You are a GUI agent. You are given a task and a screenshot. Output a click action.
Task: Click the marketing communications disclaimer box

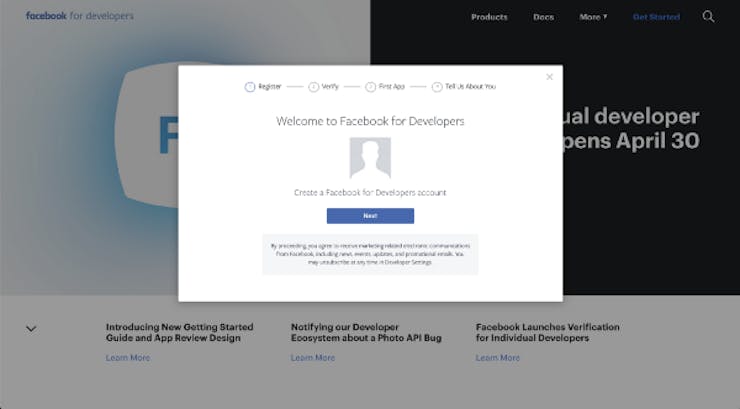(x=370, y=254)
